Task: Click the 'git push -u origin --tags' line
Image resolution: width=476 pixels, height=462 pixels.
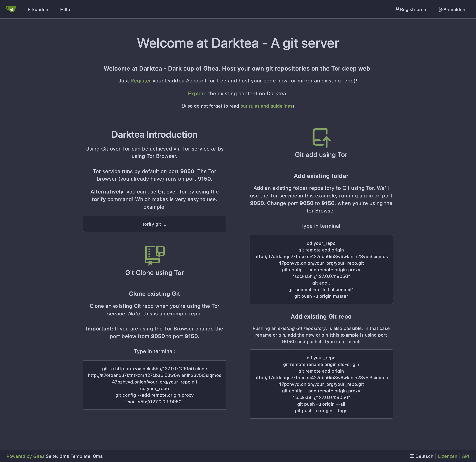Action: point(321,411)
